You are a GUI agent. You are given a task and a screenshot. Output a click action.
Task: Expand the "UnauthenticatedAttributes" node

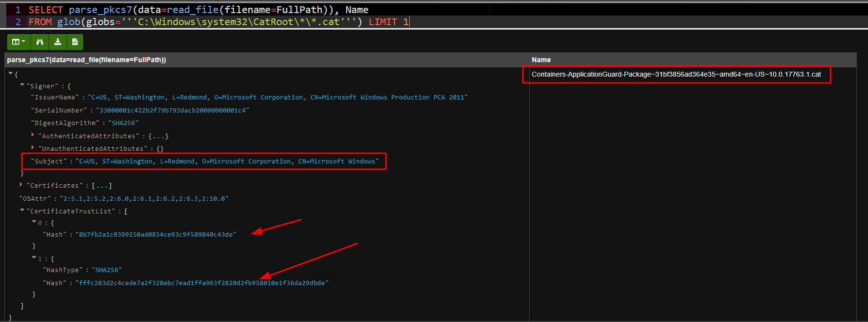click(33, 148)
